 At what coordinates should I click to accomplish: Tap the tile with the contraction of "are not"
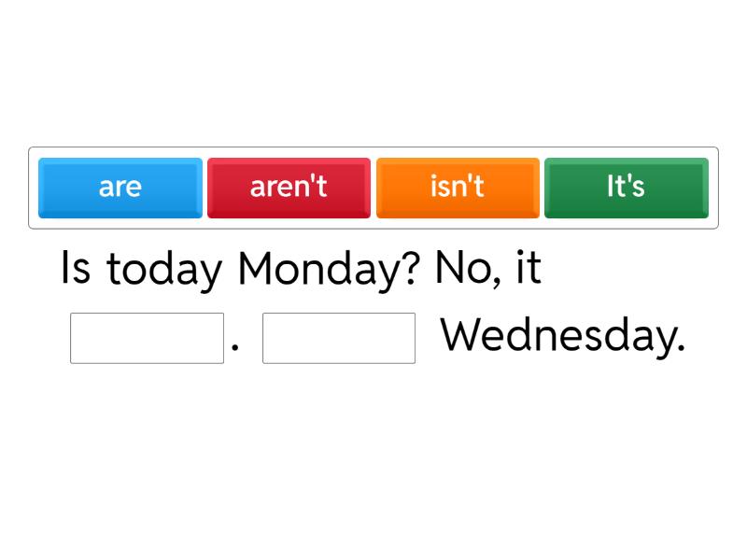[x=289, y=188]
